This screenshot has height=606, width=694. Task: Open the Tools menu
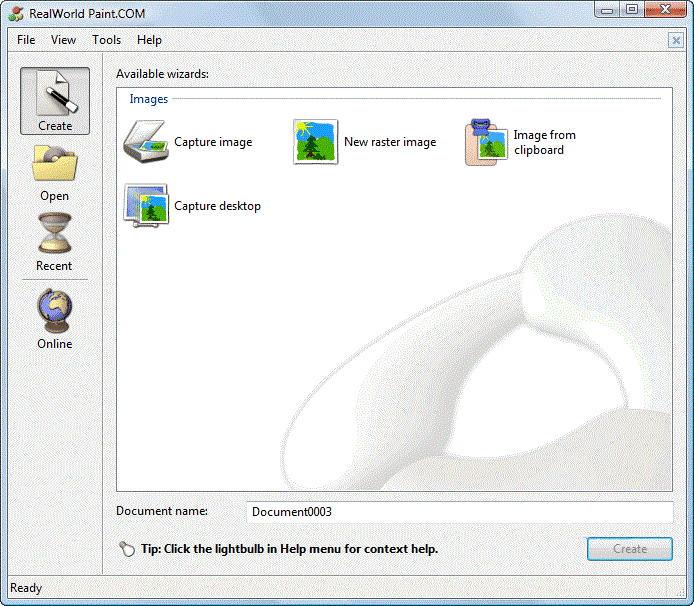coord(106,40)
